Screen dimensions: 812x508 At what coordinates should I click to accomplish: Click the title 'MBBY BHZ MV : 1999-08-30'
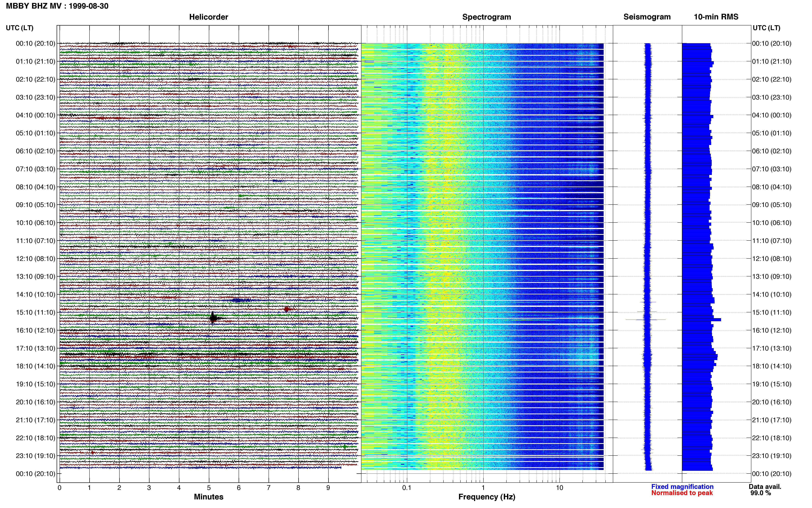click(x=57, y=6)
